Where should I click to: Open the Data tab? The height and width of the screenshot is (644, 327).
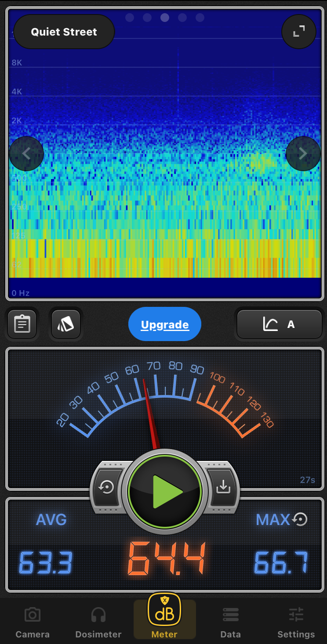[230, 622]
